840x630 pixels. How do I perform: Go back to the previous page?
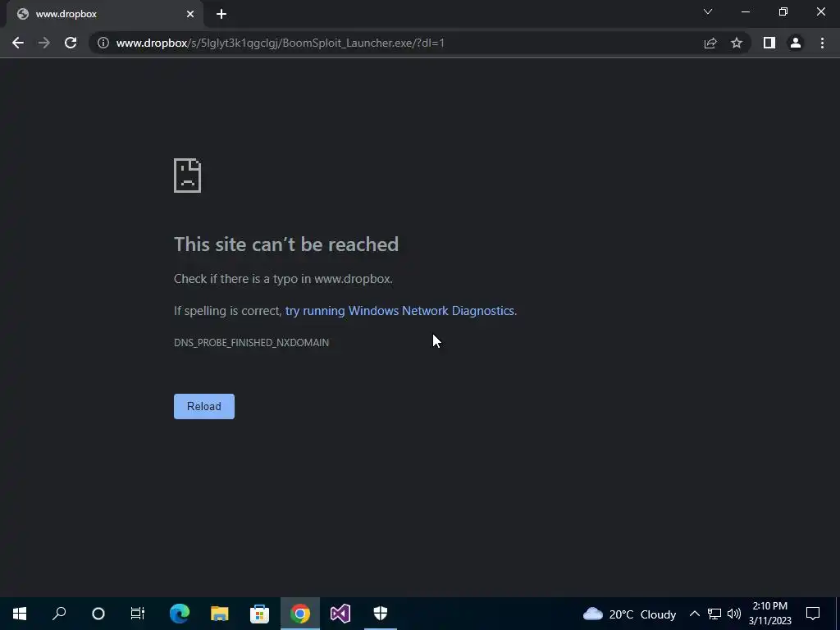[x=18, y=43]
